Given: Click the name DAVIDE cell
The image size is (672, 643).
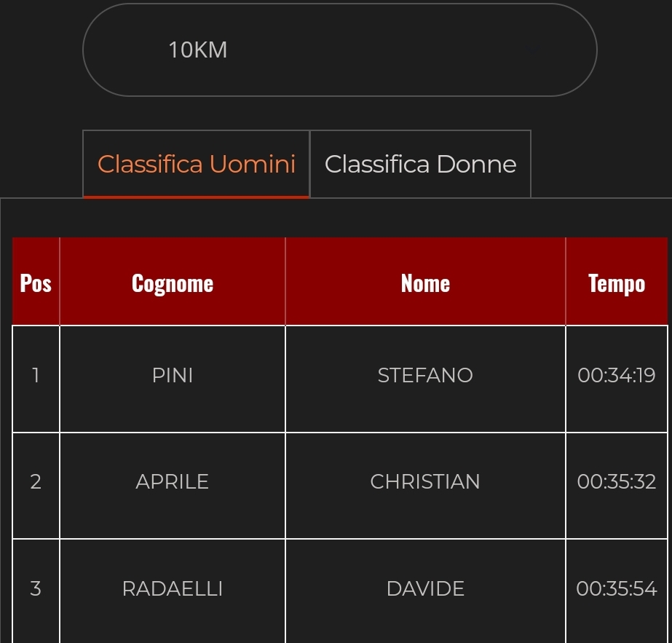Looking at the screenshot, I should (425, 588).
